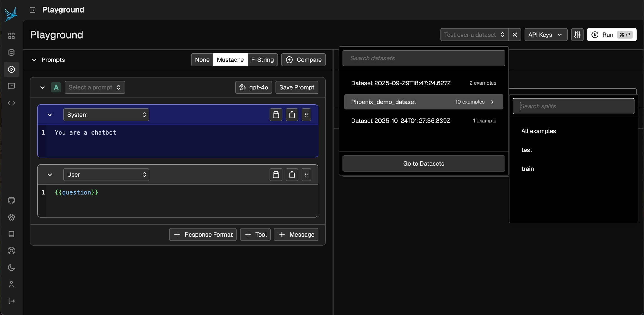Open the System role dropdown

[106, 115]
